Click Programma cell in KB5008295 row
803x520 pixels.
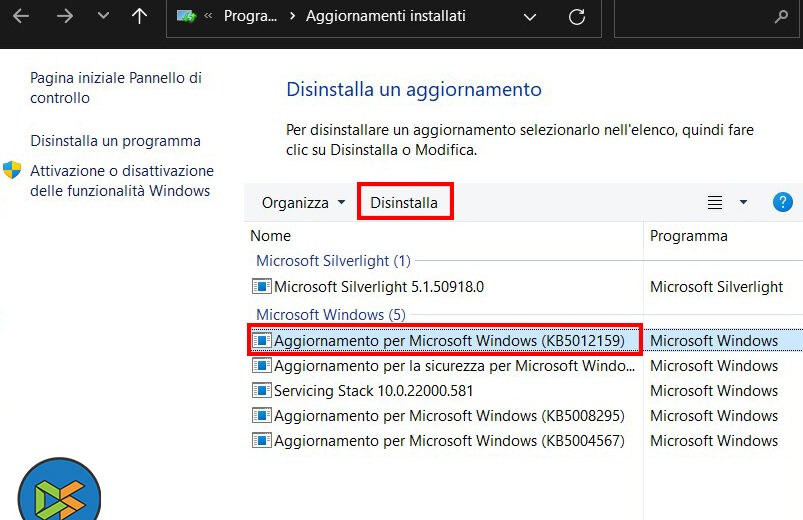coord(714,416)
